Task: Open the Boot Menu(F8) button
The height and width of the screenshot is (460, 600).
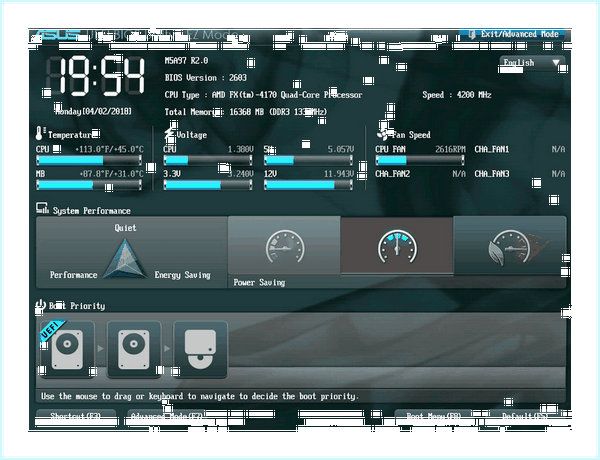Action: tap(434, 416)
